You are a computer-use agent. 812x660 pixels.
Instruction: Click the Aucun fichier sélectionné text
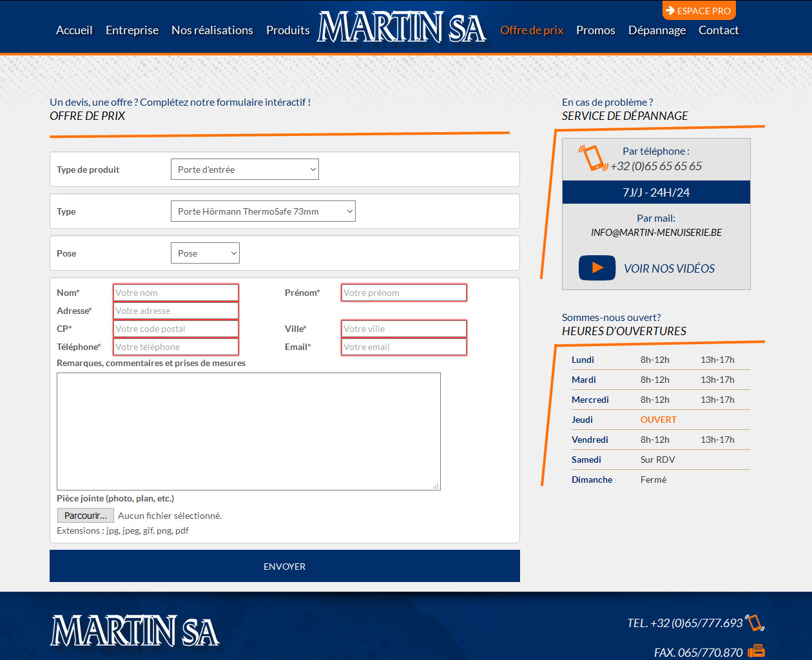pyautogui.click(x=170, y=516)
